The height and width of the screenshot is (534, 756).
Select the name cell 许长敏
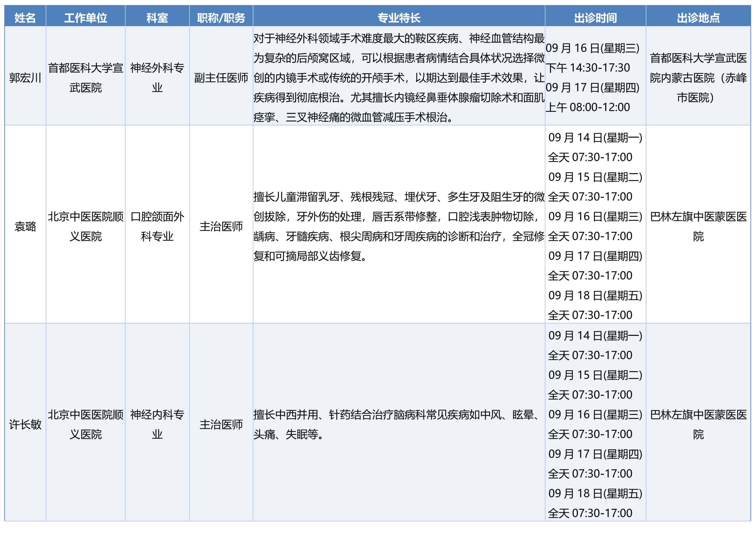(x=25, y=425)
